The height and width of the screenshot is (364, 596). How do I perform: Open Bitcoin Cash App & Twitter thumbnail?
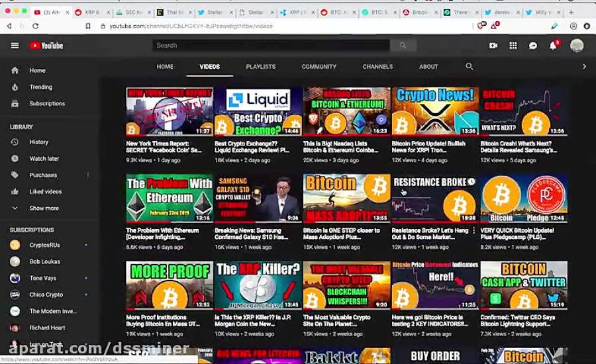pos(524,285)
